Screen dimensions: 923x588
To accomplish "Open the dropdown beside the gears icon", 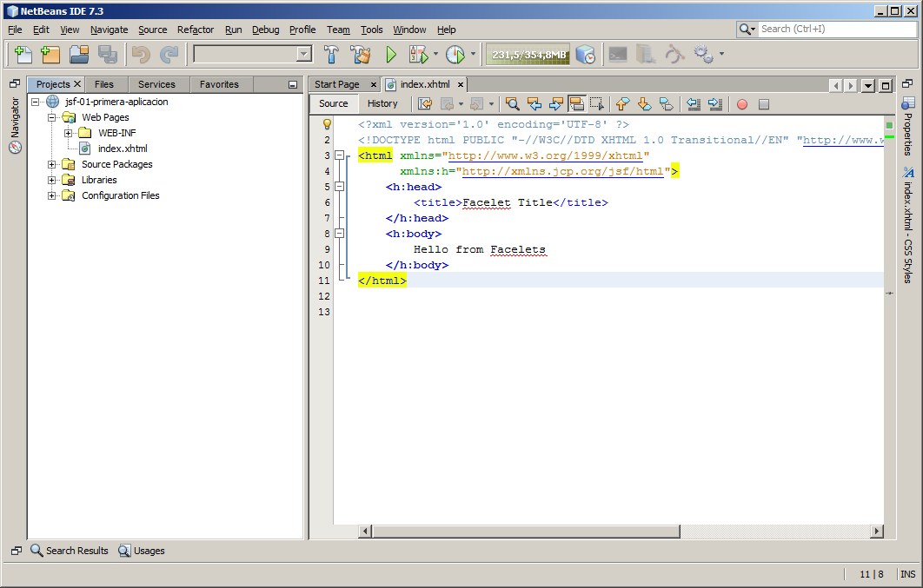I will [x=721, y=54].
